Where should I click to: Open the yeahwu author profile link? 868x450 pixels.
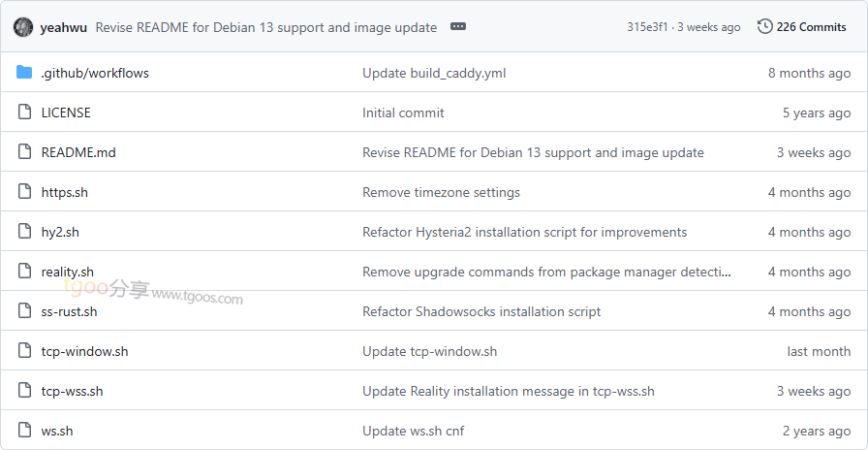64,27
